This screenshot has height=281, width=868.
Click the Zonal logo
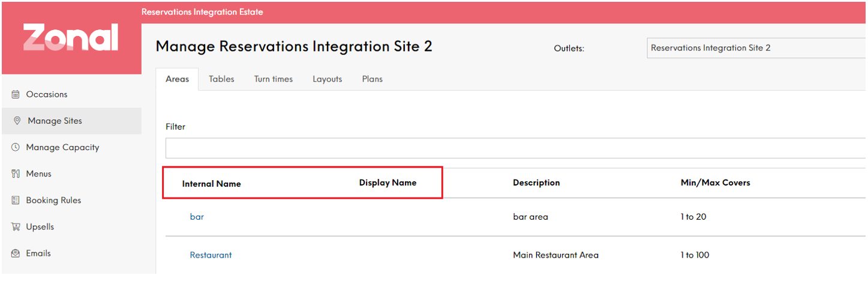point(71,38)
